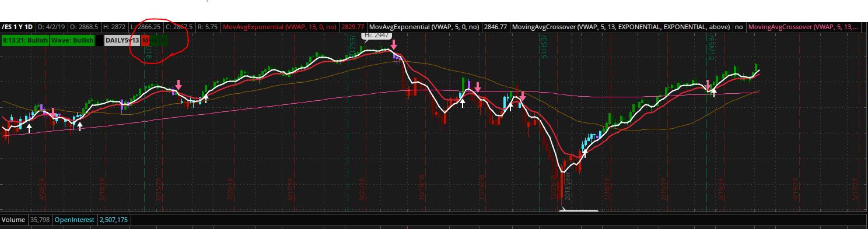The width and height of the screenshot is (868, 229).
Task: Select the date value D: 4/2/19
Action: 51,27
